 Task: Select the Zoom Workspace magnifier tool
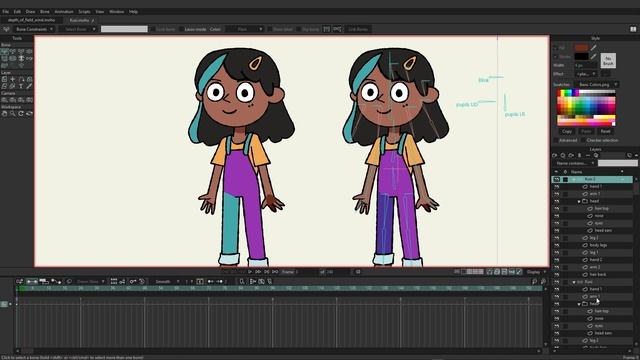click(13, 113)
